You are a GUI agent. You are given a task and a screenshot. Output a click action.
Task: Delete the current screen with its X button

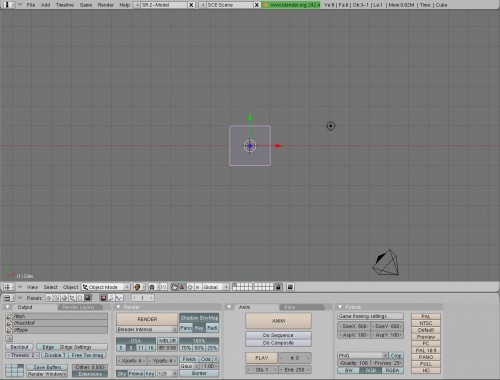coord(191,5)
